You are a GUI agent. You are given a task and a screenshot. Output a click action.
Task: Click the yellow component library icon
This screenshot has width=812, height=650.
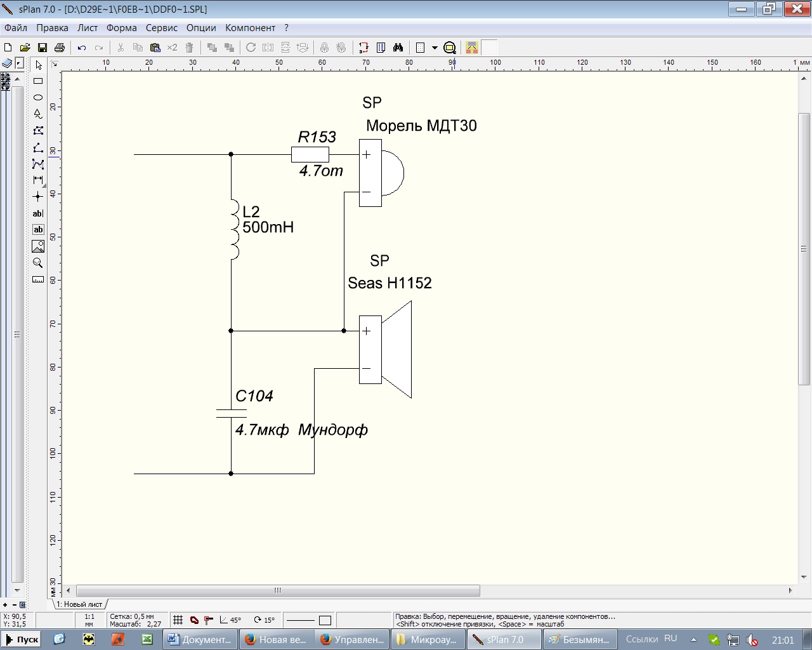coord(472,48)
